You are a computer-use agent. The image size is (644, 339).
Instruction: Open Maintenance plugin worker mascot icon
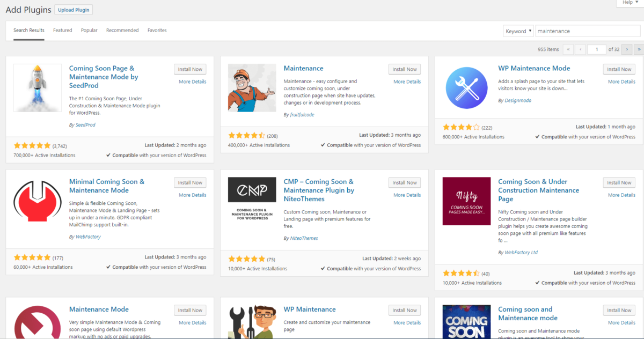[252, 88]
